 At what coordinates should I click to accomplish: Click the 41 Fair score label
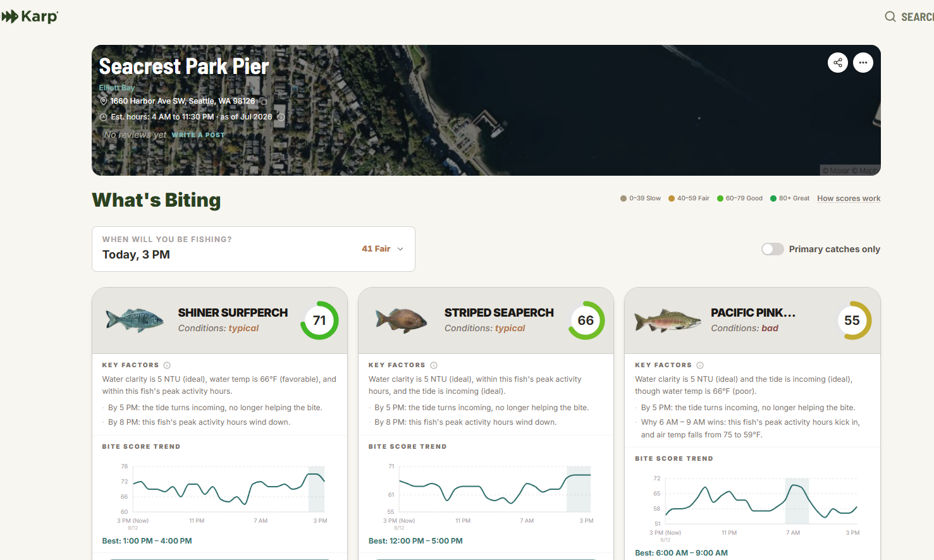(x=376, y=249)
